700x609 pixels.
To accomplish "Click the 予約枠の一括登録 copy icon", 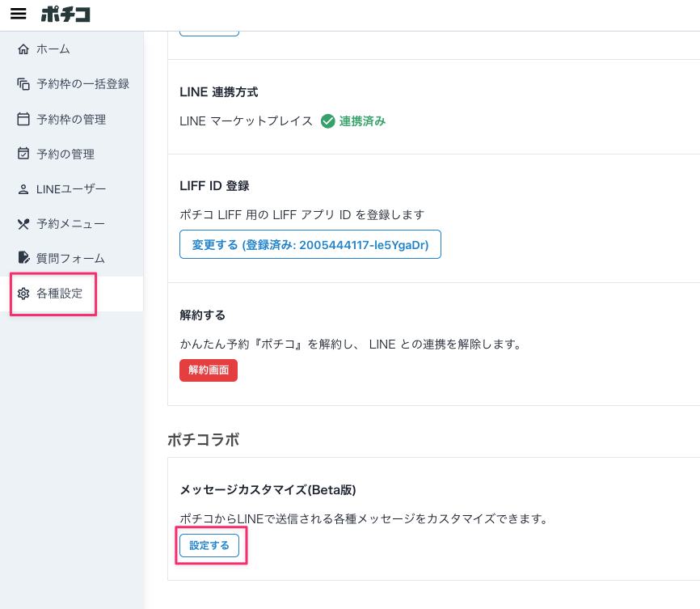I will 23,84.
